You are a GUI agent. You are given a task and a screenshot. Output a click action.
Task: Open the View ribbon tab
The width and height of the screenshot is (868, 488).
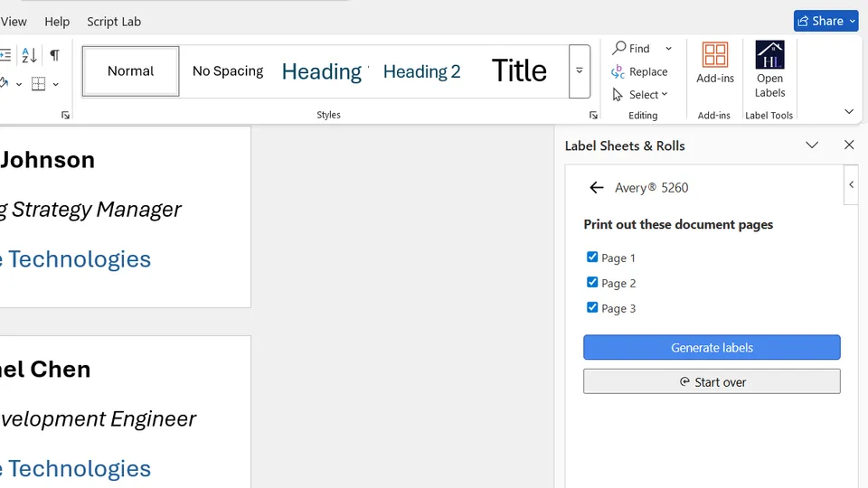pyautogui.click(x=14, y=22)
